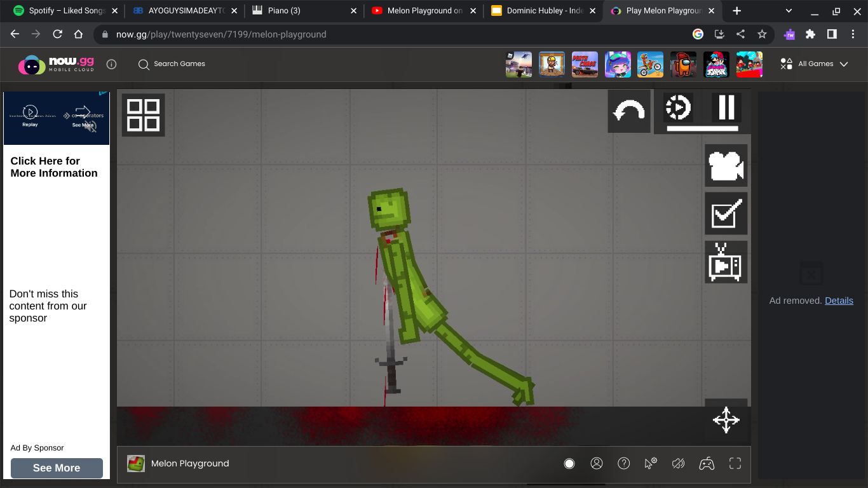868x488 pixels.
Task: Click the Ad By Sponsor label
Action: (x=37, y=447)
